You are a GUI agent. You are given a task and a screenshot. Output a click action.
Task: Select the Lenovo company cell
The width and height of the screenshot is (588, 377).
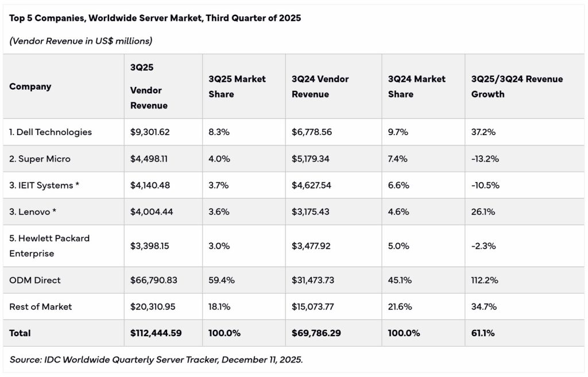[x=33, y=211]
